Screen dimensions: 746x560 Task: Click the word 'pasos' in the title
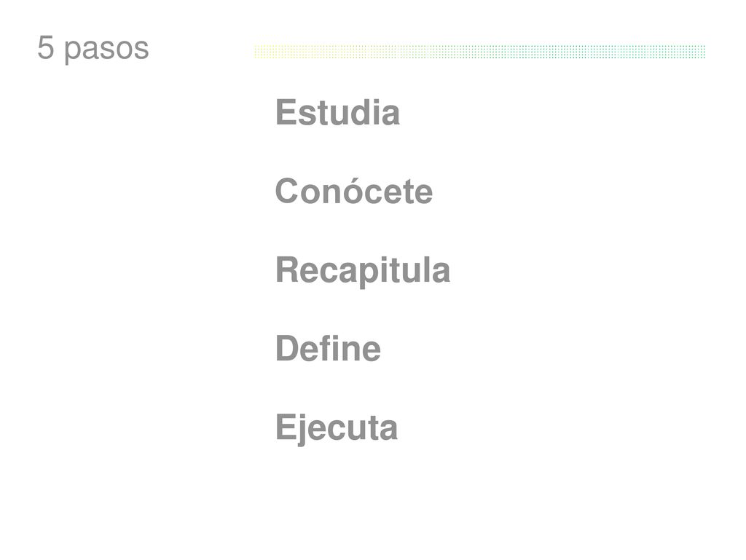click(106, 51)
